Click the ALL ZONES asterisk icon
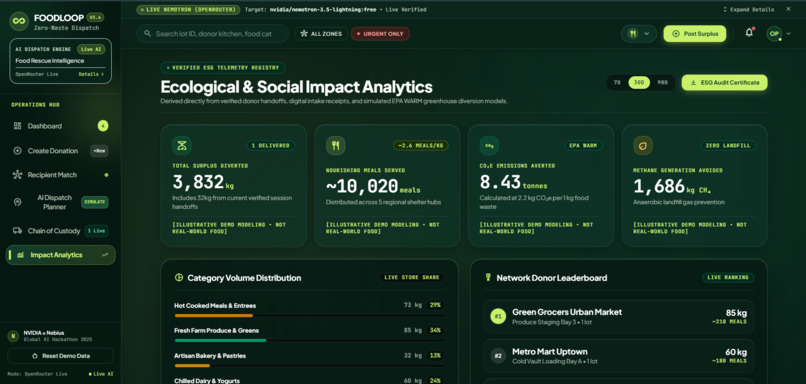Screen dimensions: 806x384 pos(304,33)
